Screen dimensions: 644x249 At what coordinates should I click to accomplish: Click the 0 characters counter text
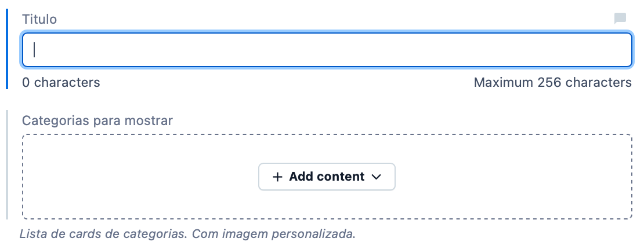tap(61, 82)
